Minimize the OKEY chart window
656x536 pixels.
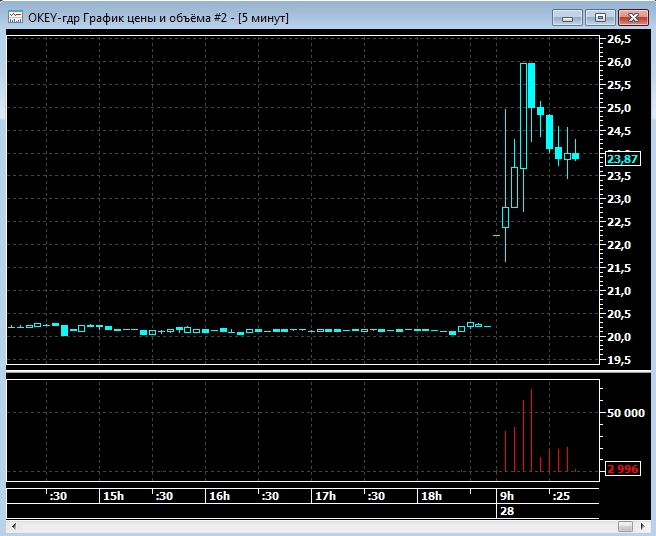tap(567, 17)
